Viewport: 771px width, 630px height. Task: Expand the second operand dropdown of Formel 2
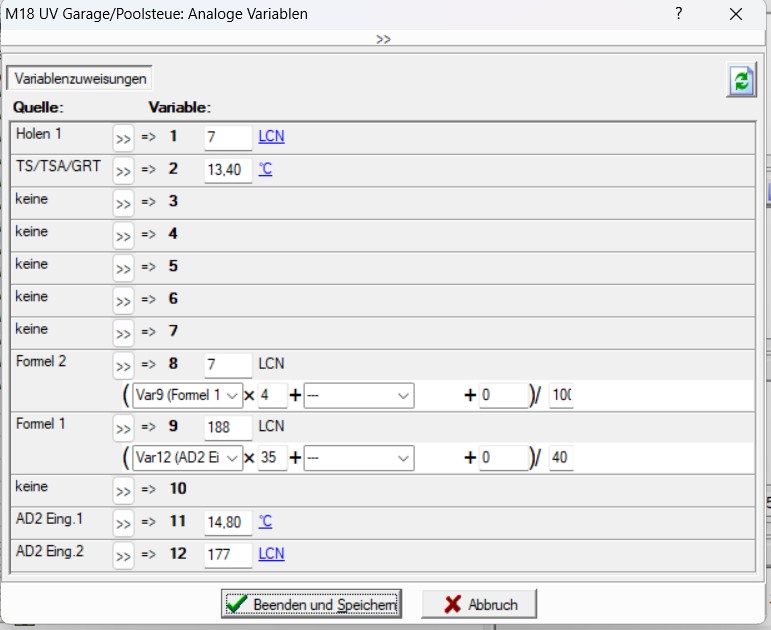359,396
